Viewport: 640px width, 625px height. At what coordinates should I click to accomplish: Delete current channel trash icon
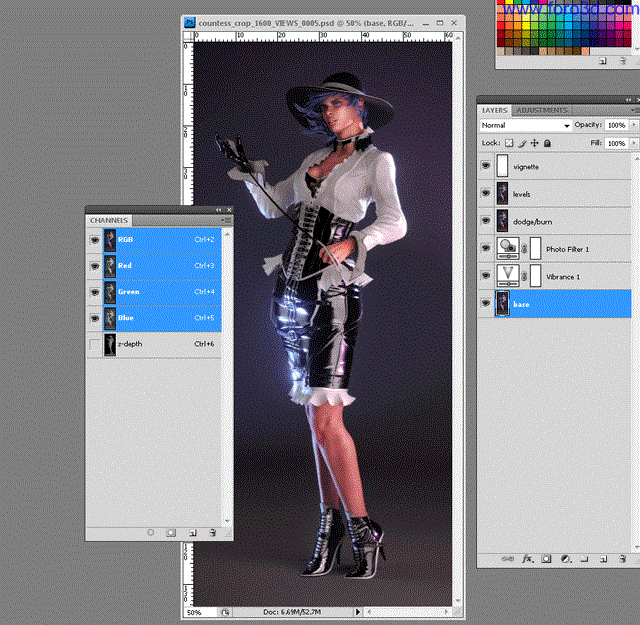coord(213,532)
